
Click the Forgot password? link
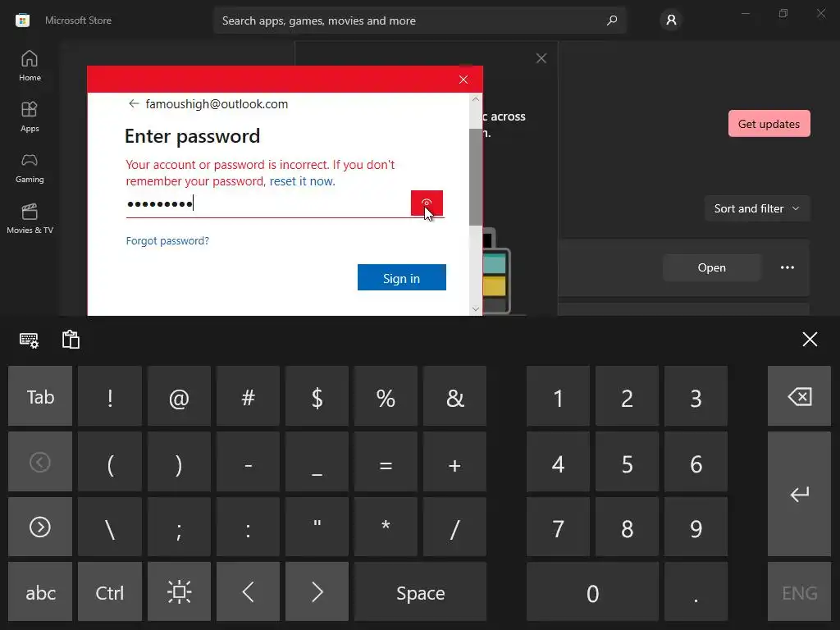[x=167, y=240]
